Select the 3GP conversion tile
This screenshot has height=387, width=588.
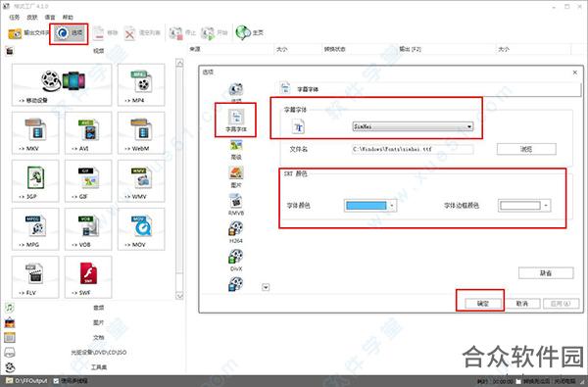point(35,180)
